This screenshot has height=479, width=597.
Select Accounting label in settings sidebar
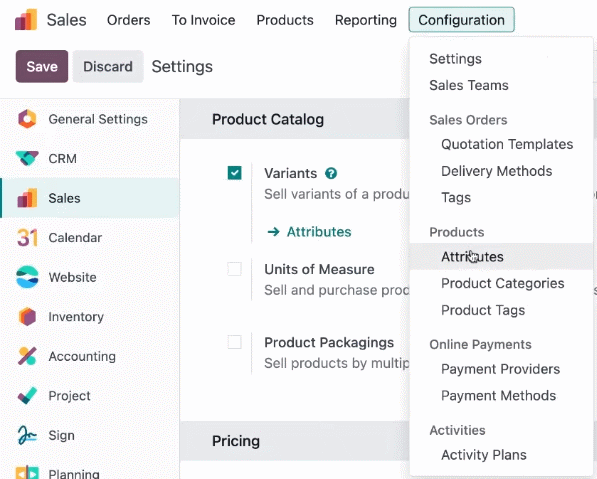82,356
